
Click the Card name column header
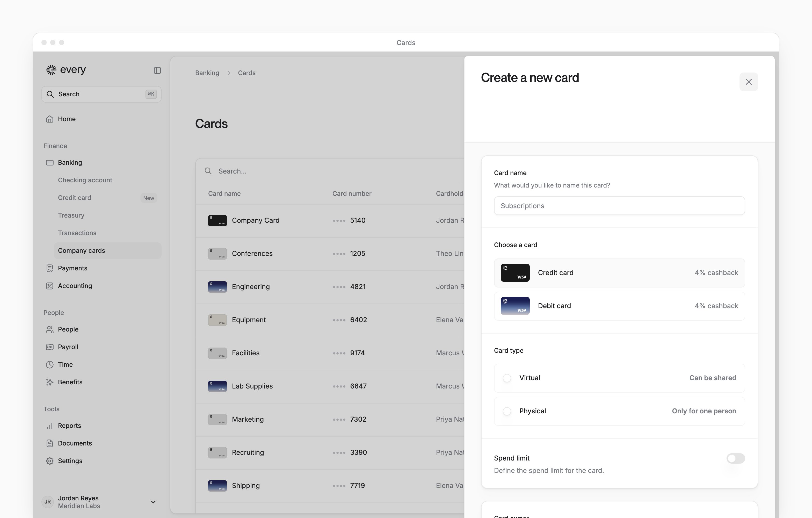point(224,193)
